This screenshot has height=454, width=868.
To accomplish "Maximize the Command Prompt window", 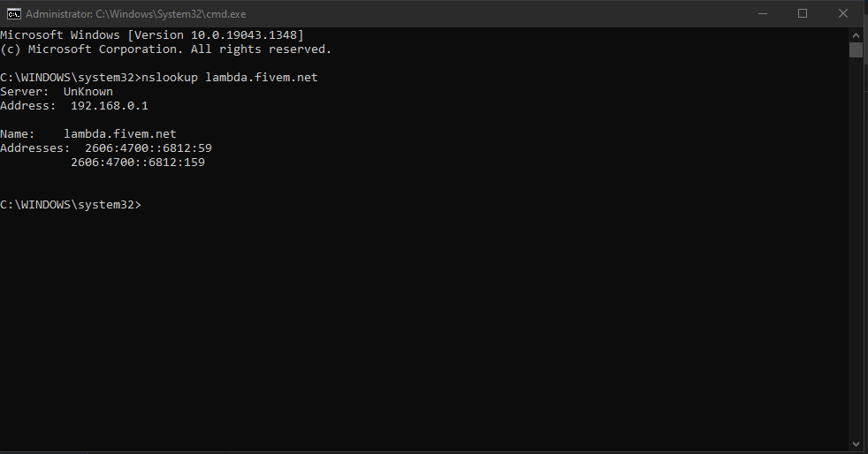I will point(802,14).
